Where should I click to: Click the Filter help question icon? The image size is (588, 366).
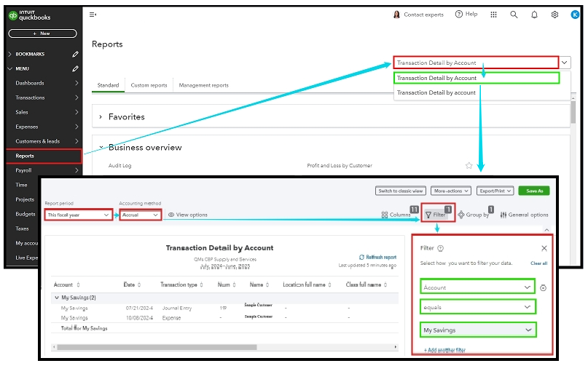click(441, 248)
